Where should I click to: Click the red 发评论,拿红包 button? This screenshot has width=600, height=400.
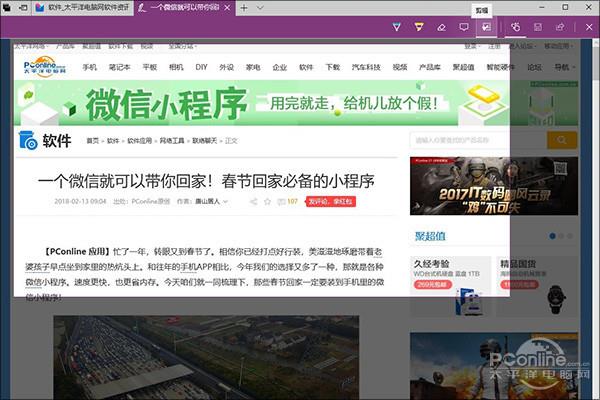point(331,202)
